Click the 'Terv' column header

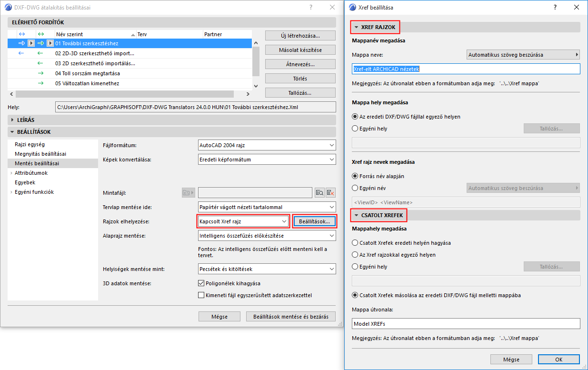pyautogui.click(x=169, y=34)
